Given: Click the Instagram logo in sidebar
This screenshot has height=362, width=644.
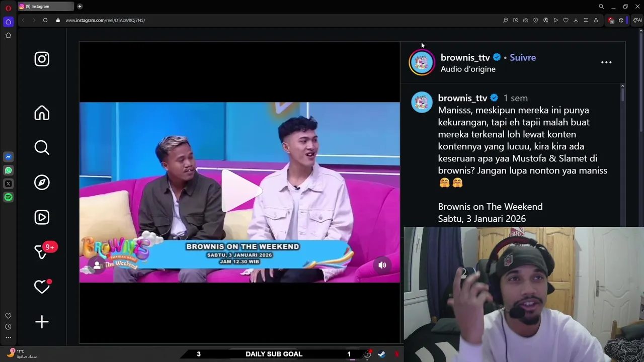Looking at the screenshot, I should 42,59.
